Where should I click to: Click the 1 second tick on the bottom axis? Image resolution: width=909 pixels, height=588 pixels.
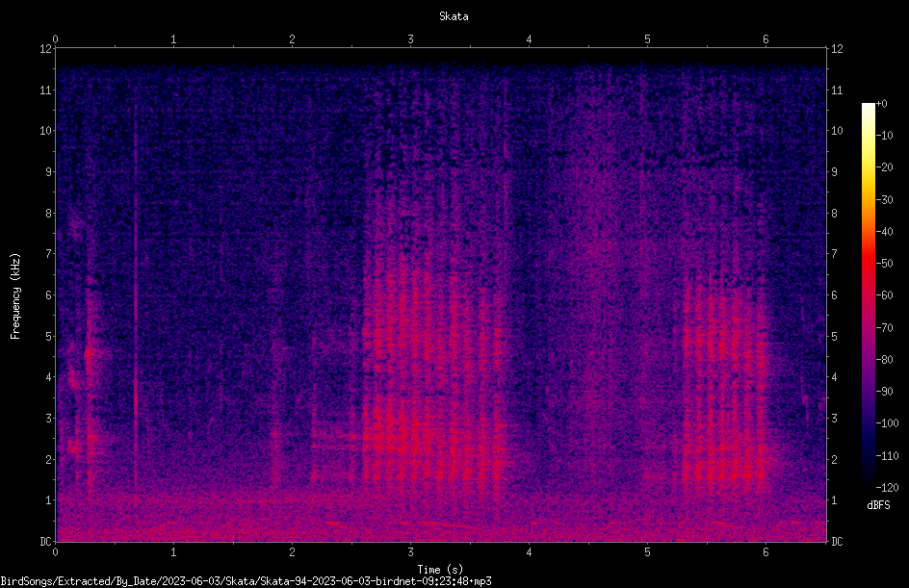[173, 552]
